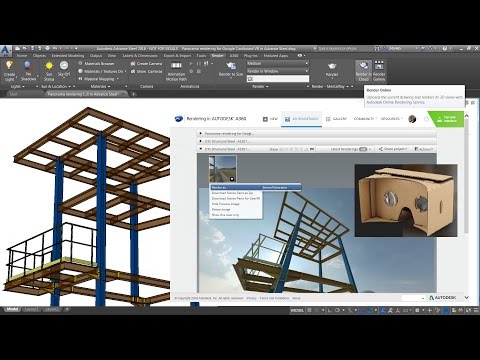480x360 pixels.
Task: Open the Gallery tab in A360
Action: [x=336, y=119]
